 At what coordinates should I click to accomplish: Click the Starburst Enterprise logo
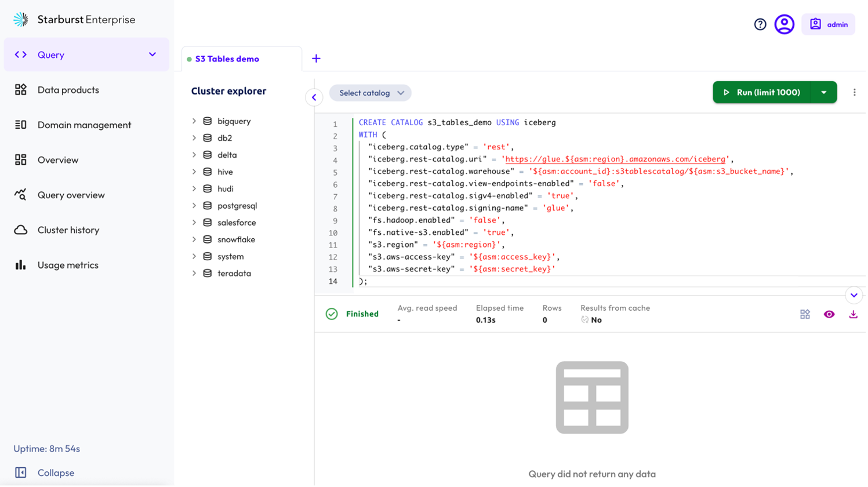click(x=74, y=20)
